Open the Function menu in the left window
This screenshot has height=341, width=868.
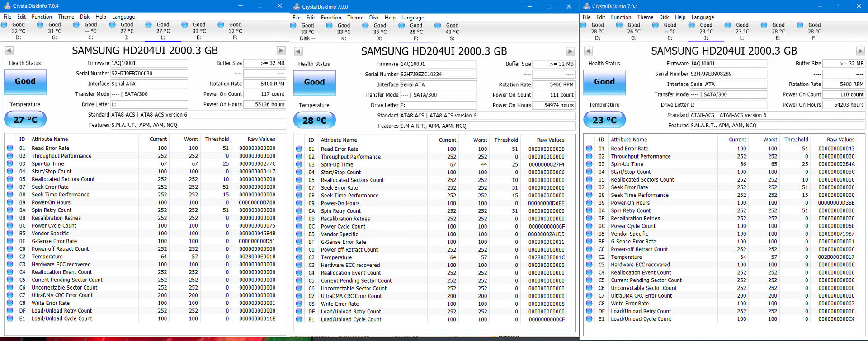(42, 17)
